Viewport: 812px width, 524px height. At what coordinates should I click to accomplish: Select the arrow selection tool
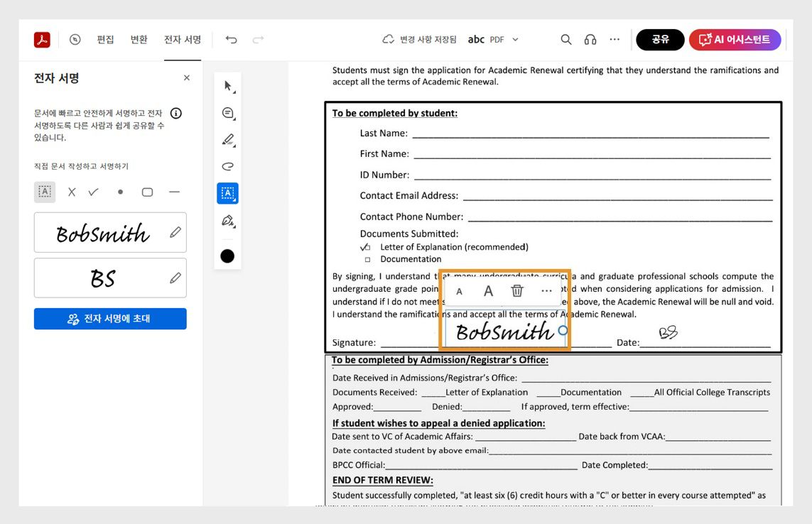(228, 86)
